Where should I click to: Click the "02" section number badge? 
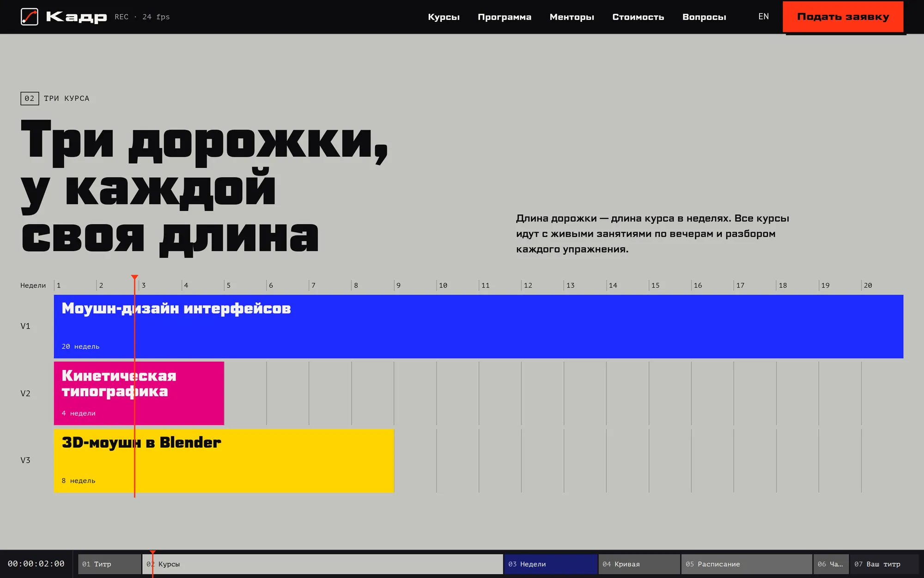click(x=30, y=98)
